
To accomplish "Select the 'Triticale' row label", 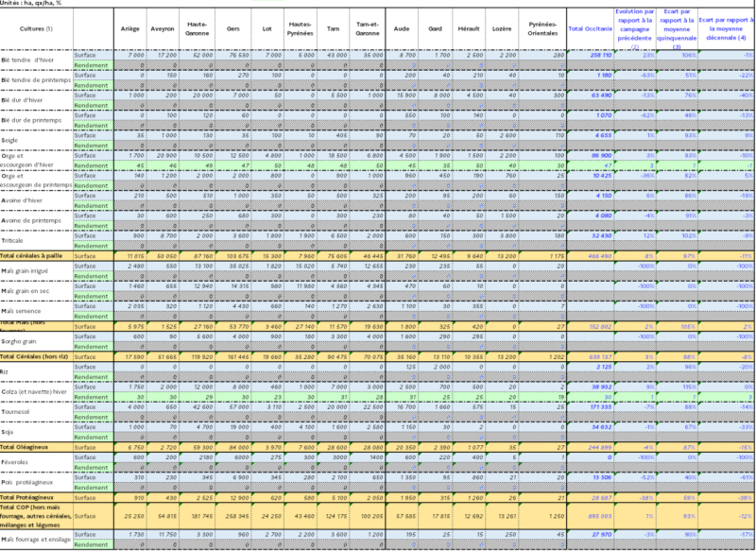I will pyautogui.click(x=36, y=241).
